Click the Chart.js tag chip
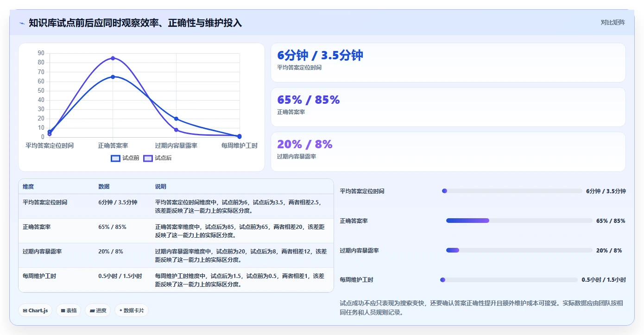The height and width of the screenshot is (335, 644). pyautogui.click(x=35, y=310)
